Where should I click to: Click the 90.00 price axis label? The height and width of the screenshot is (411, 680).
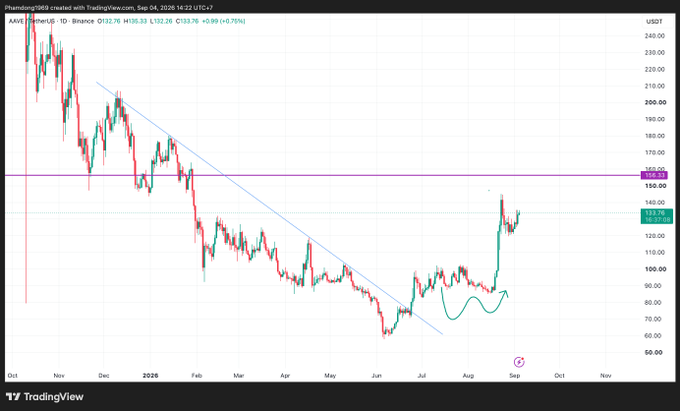point(653,286)
